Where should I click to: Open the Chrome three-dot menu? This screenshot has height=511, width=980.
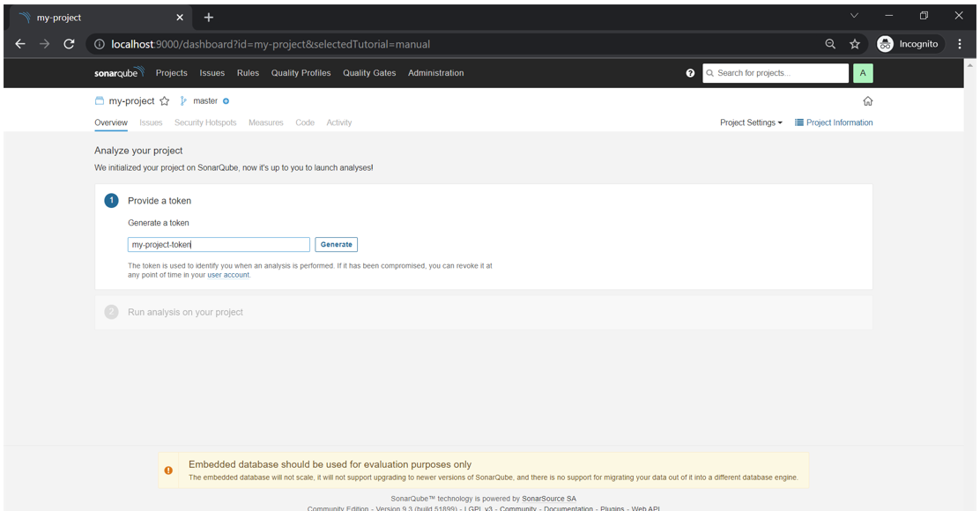pyautogui.click(x=960, y=44)
